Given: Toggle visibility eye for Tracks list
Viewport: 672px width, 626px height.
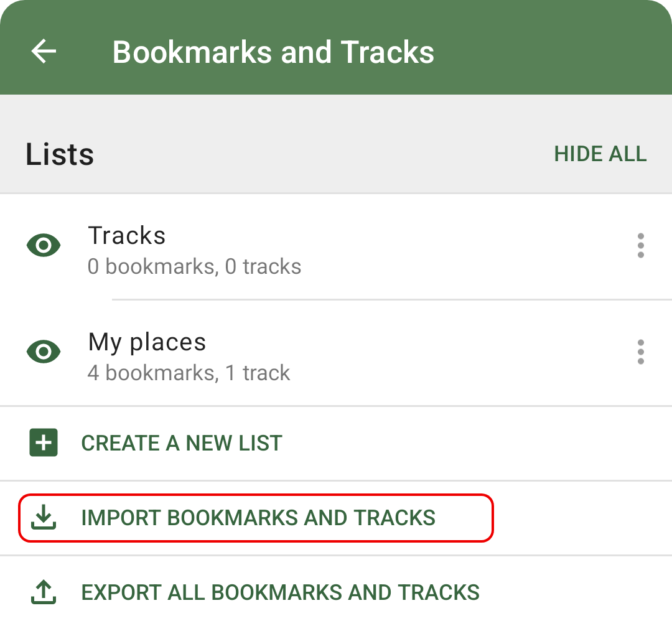Looking at the screenshot, I should (x=44, y=246).
